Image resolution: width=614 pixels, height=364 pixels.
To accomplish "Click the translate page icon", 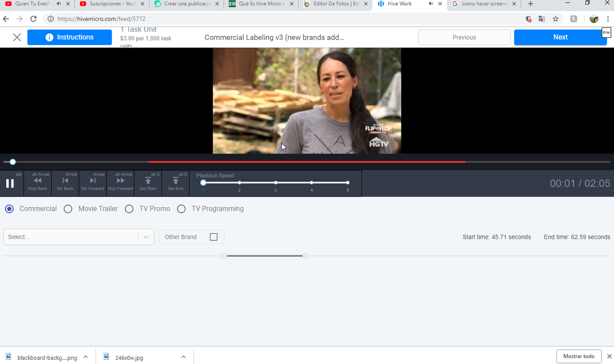I will pyautogui.click(x=542, y=19).
